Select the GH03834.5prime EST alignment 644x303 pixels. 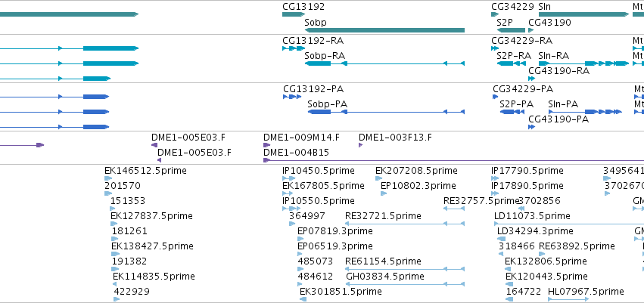point(406,284)
